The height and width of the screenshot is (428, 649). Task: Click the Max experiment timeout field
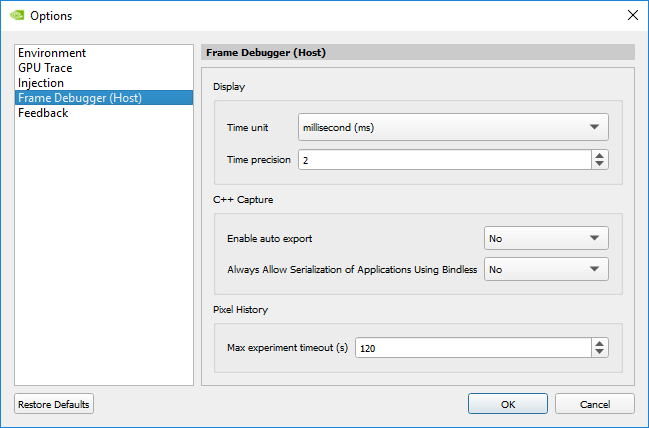(x=471, y=347)
